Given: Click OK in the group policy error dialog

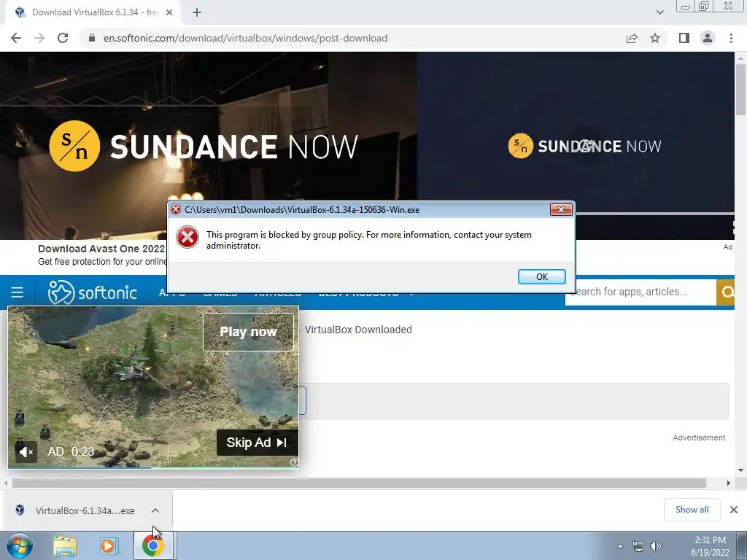Looking at the screenshot, I should (542, 276).
